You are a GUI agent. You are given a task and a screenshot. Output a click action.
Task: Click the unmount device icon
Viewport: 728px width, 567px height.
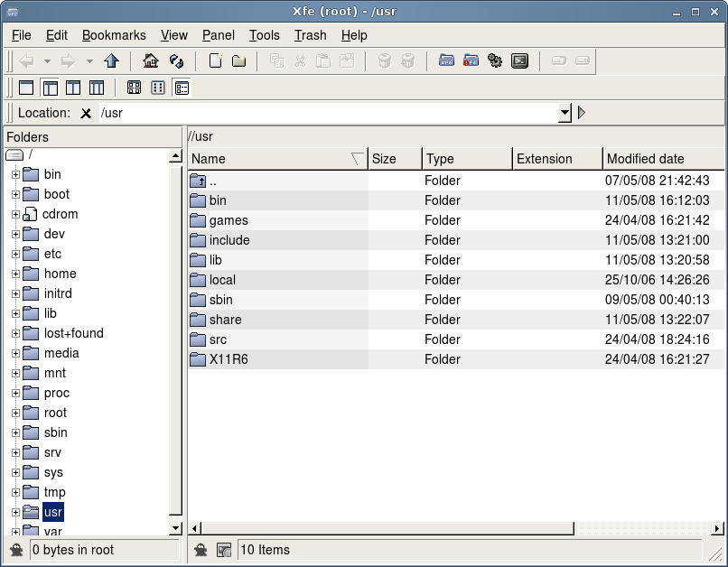point(583,60)
